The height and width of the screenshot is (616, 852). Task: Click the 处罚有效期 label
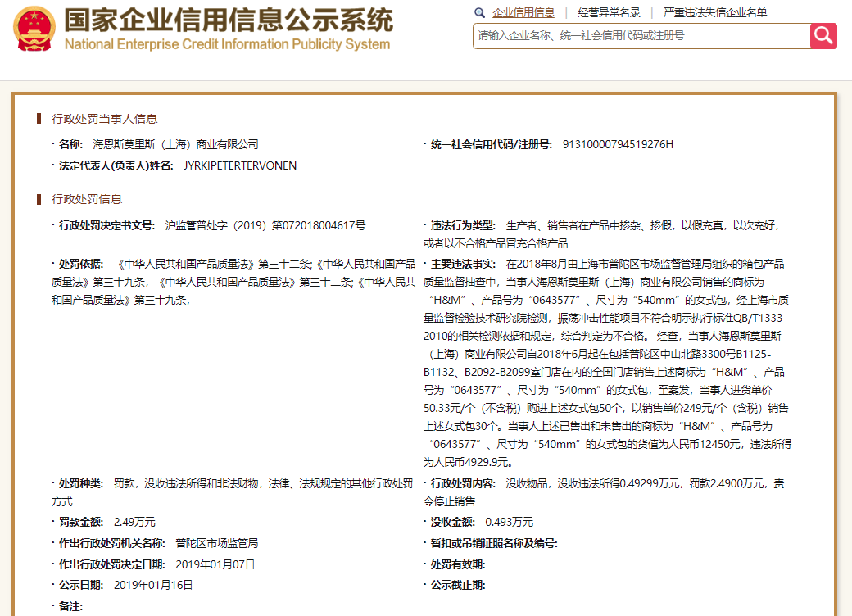click(458, 564)
